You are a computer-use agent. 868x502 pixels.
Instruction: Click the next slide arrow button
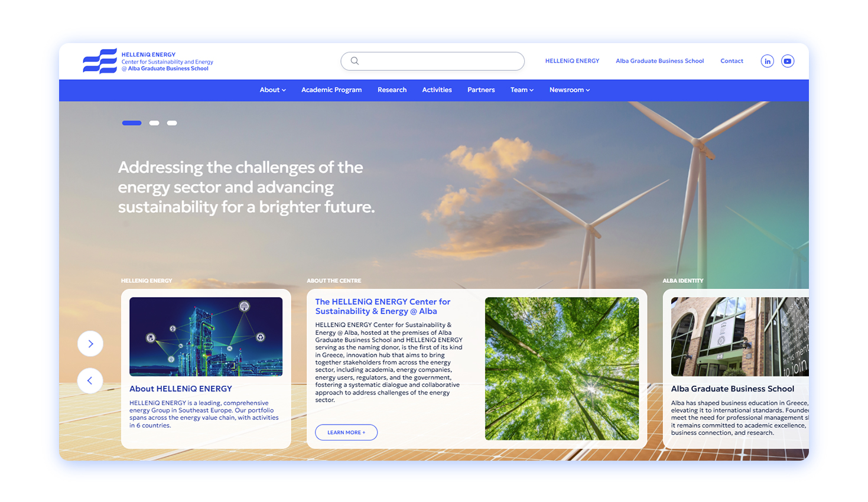[90, 344]
